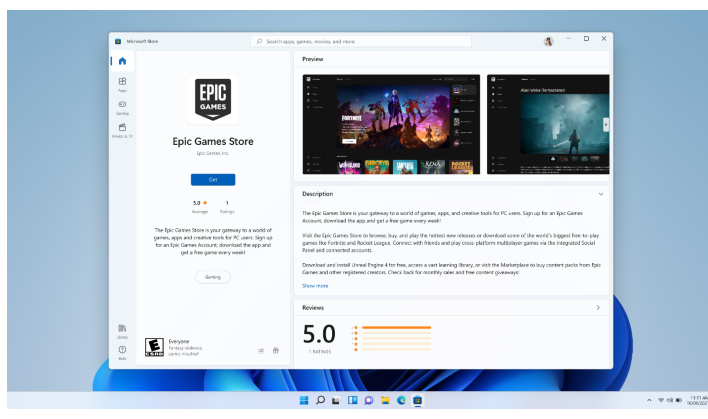This screenshot has width=708, height=419.
Task: Open Widgets from the taskbar
Action: point(352,400)
